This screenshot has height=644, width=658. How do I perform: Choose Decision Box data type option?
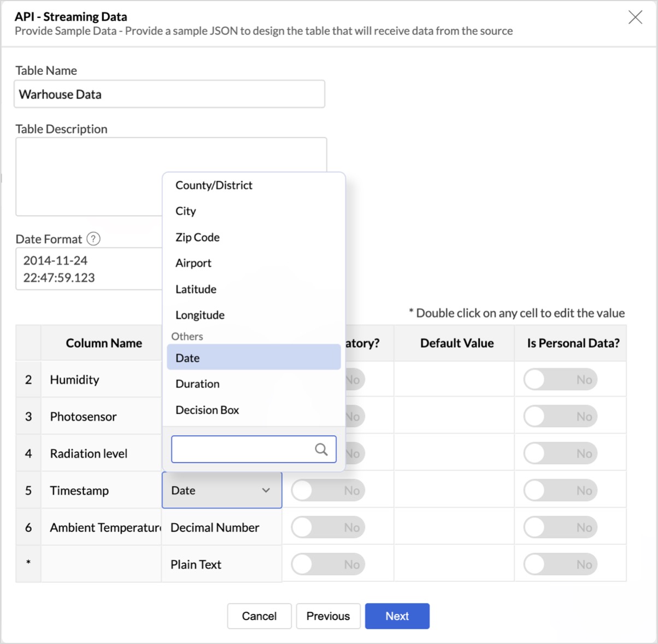pos(208,410)
